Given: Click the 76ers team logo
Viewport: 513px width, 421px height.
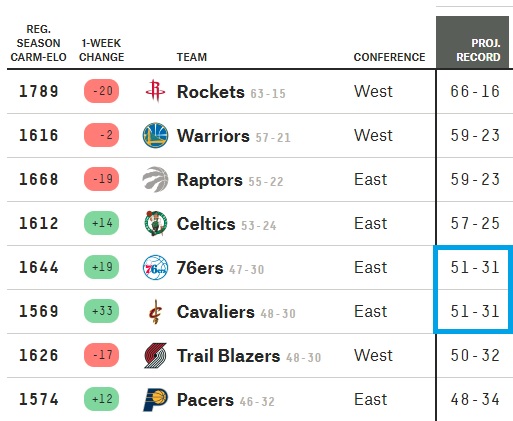Looking at the screenshot, I should click(x=155, y=267).
